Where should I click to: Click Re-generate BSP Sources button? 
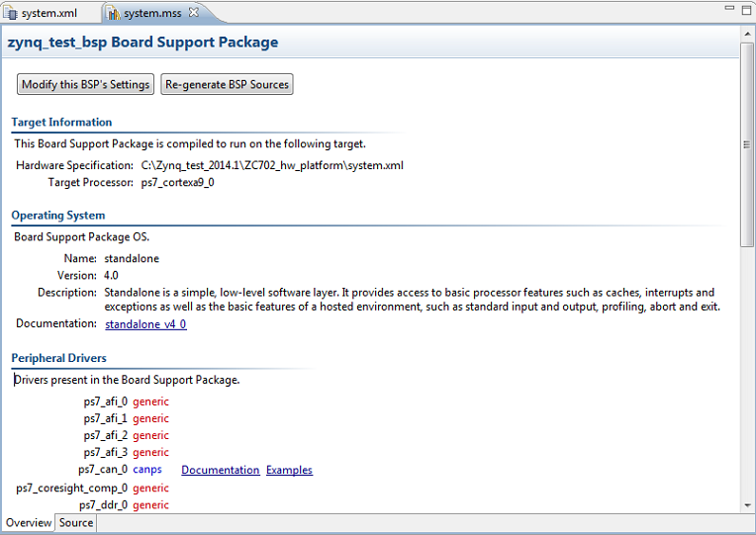point(227,84)
